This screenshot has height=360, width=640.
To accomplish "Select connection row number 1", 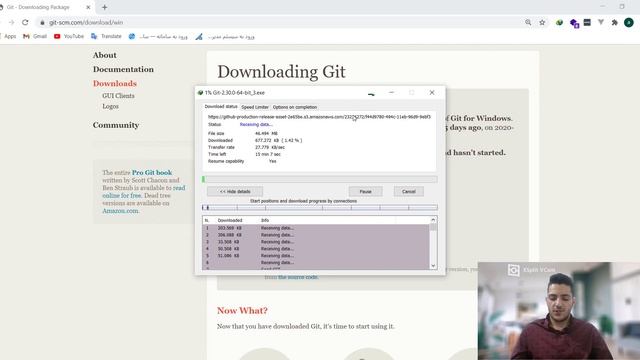I will pyautogui.click(x=316, y=228).
